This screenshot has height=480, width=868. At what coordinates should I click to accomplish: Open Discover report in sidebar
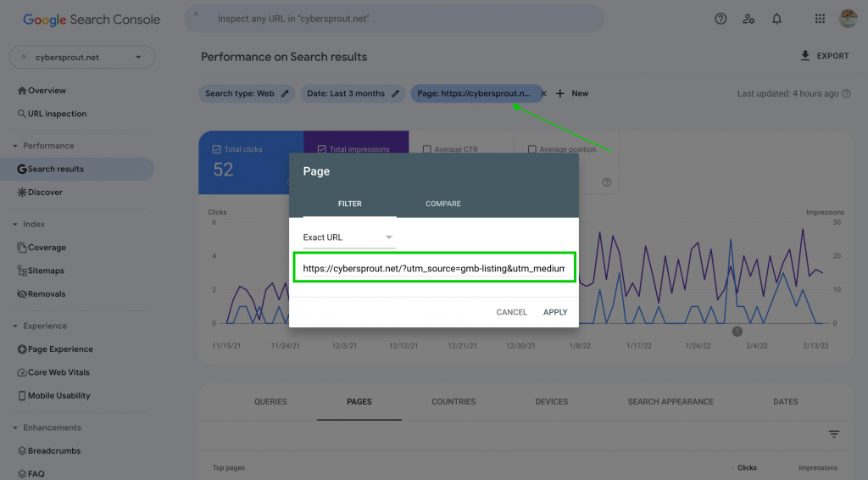40,193
